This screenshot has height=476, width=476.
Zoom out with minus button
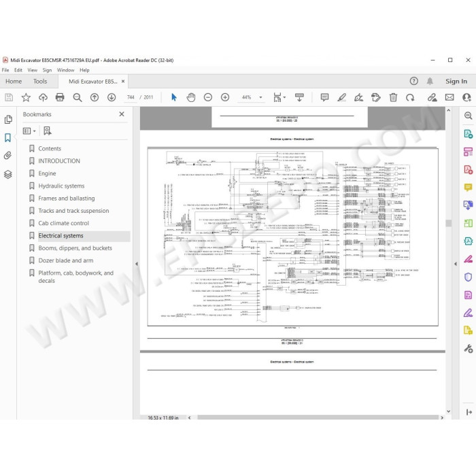(x=208, y=97)
